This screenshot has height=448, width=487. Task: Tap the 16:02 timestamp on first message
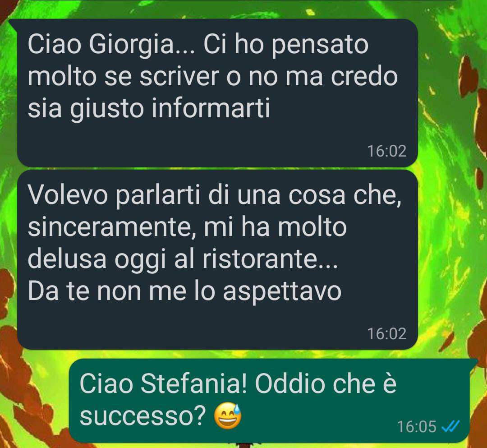pyautogui.click(x=387, y=151)
